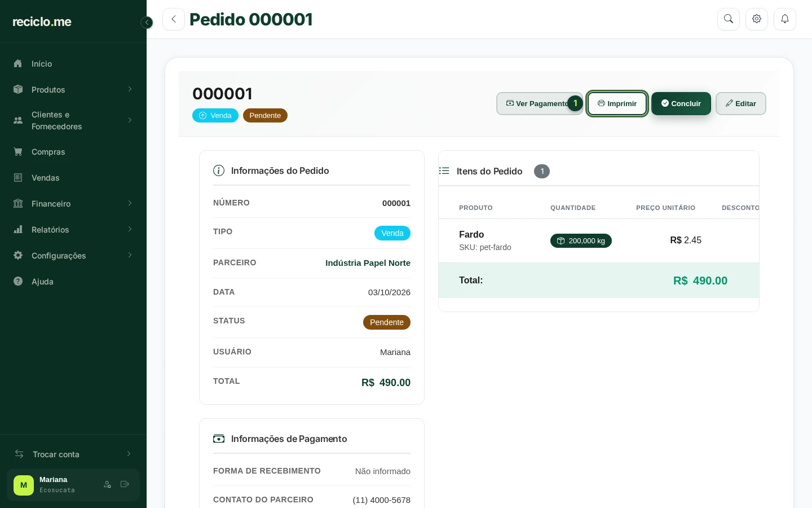Log out using the exit icon
Image resolution: width=812 pixels, height=508 pixels.
tap(125, 484)
